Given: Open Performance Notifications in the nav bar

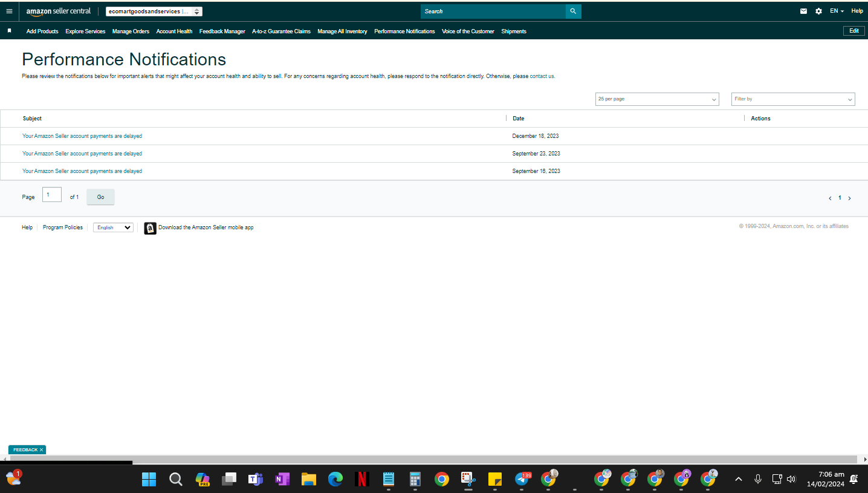Looking at the screenshot, I should pos(404,31).
